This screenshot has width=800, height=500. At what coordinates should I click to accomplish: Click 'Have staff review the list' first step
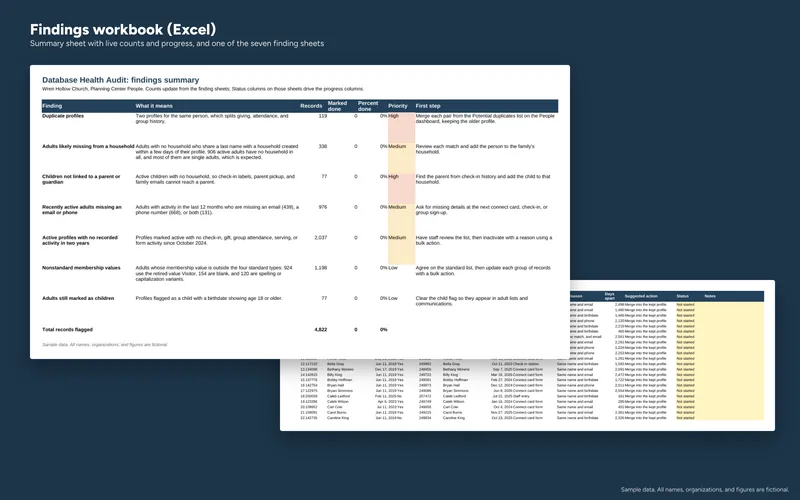coord(484,240)
